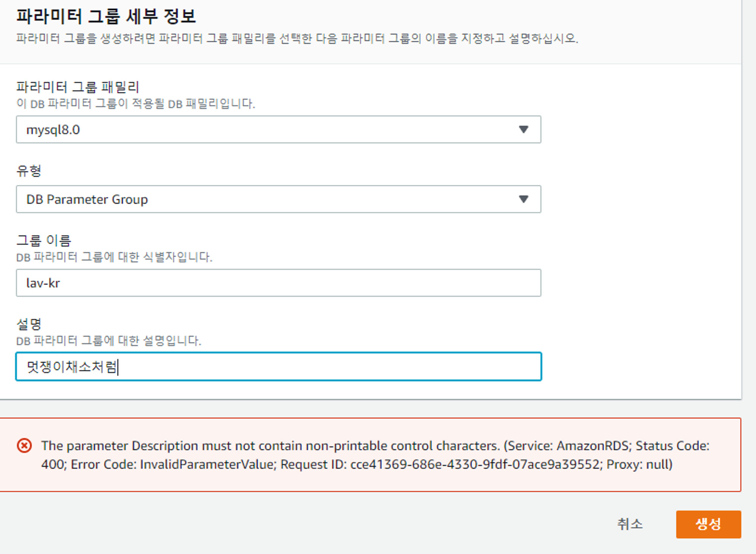
Task: Click the 파라미터 그룹 세부 정보 heading
Action: pyautogui.click(x=106, y=17)
